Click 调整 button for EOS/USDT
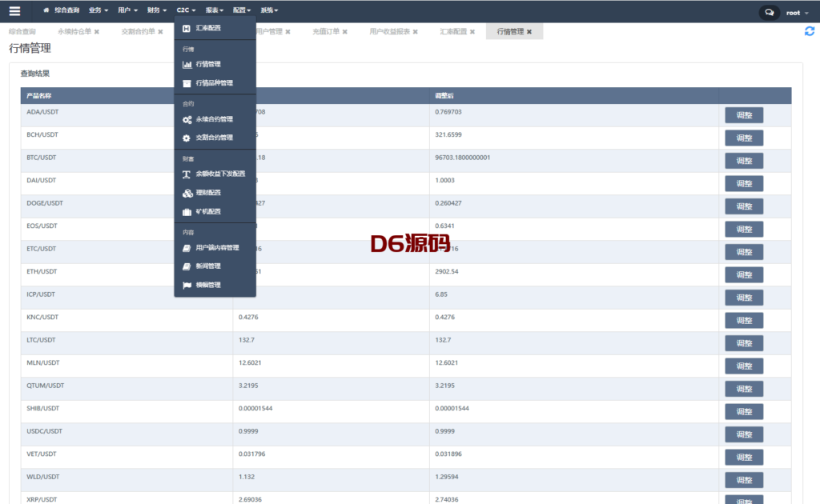 [x=744, y=230]
